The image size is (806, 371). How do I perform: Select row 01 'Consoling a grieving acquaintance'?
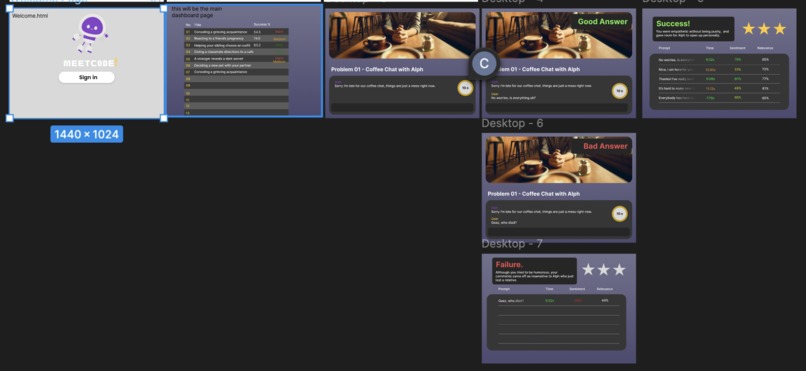[x=236, y=32]
